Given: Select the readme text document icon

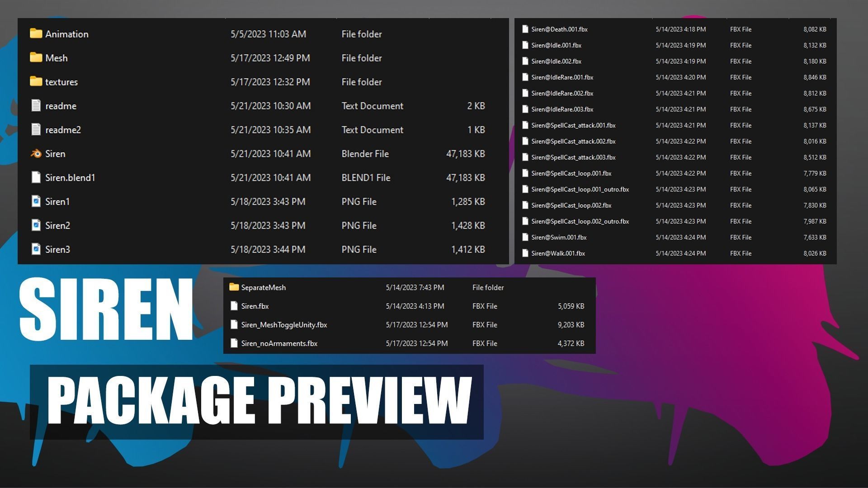Looking at the screenshot, I should 36,106.
